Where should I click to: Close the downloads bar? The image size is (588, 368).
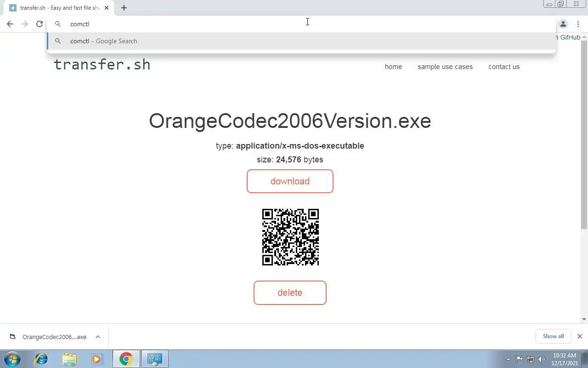coord(580,336)
